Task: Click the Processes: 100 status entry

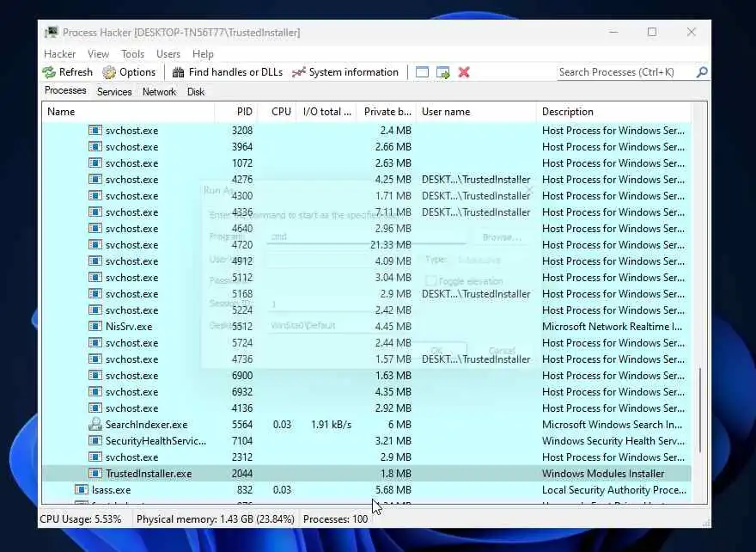Action: click(336, 519)
